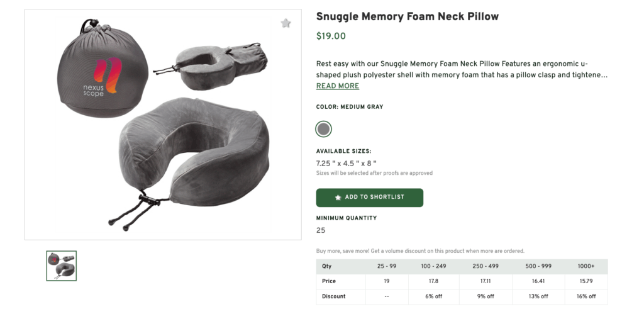Screen dimensions: 644x309
Task: Select the Medium Gray color swatch
Action: coord(323,129)
